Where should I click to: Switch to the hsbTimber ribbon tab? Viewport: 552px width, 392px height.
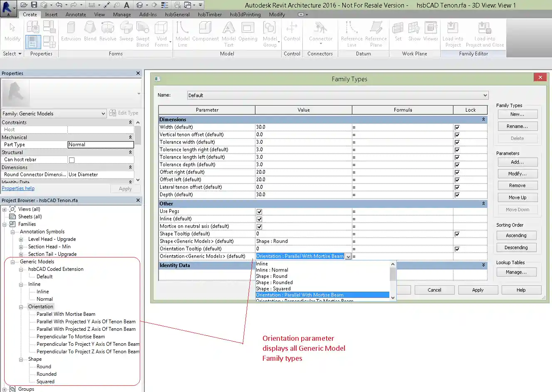click(x=210, y=14)
